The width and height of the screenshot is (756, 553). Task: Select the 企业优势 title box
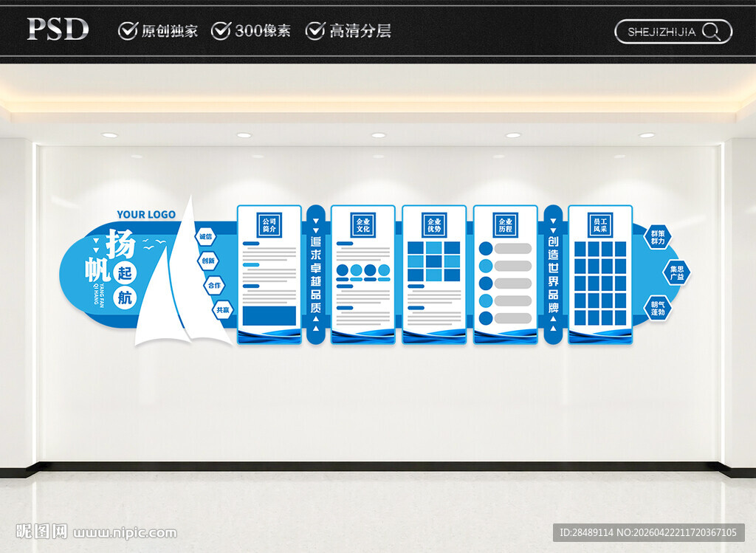tap(434, 224)
